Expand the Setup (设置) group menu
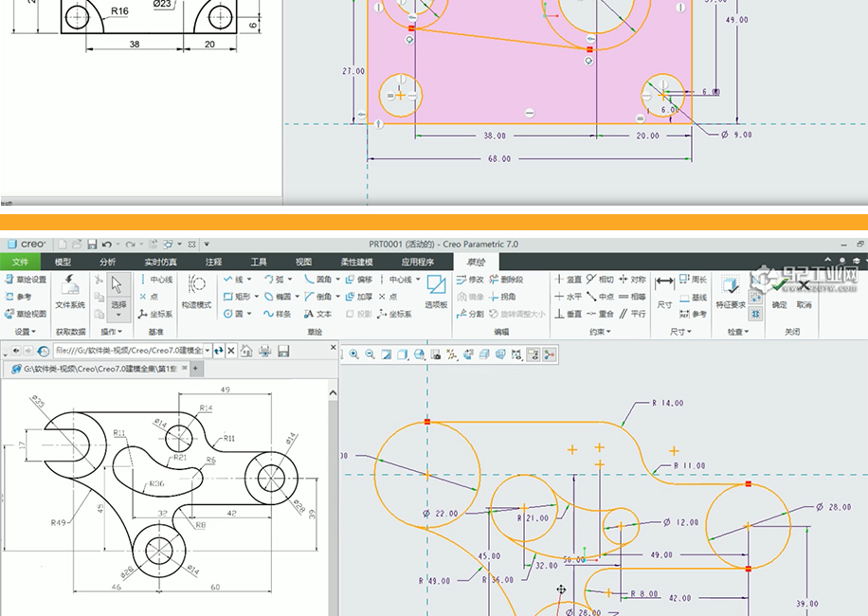The image size is (868, 616). (x=25, y=332)
